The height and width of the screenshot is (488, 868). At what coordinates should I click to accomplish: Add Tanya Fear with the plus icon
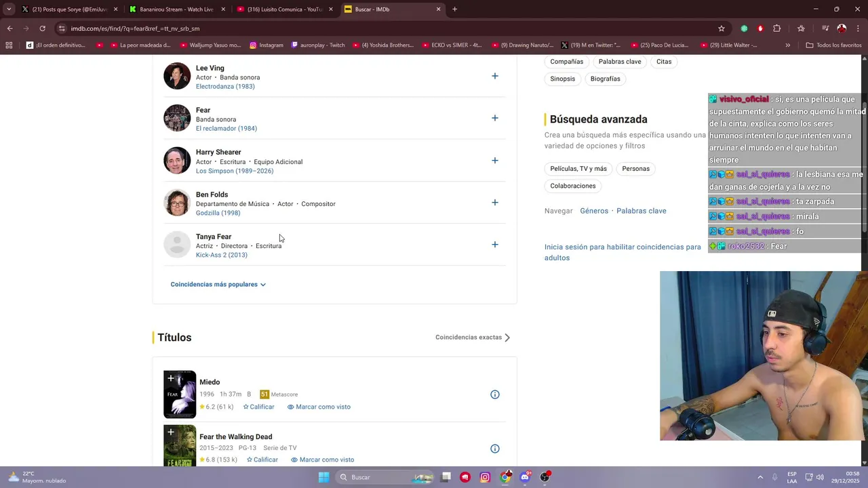(494, 245)
